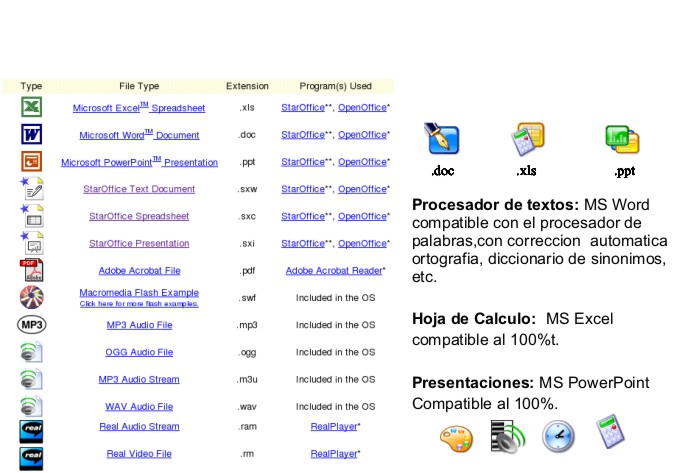675x473 pixels.
Task: Click StarOffice link in the .sxi row
Action: (x=303, y=243)
